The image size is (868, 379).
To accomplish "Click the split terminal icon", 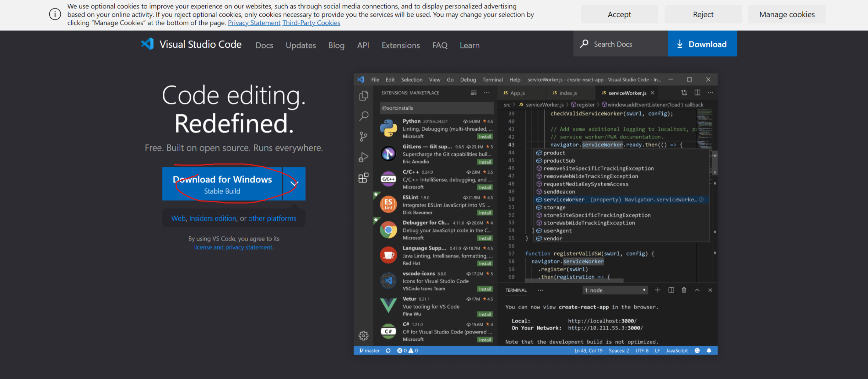I will pos(671,290).
